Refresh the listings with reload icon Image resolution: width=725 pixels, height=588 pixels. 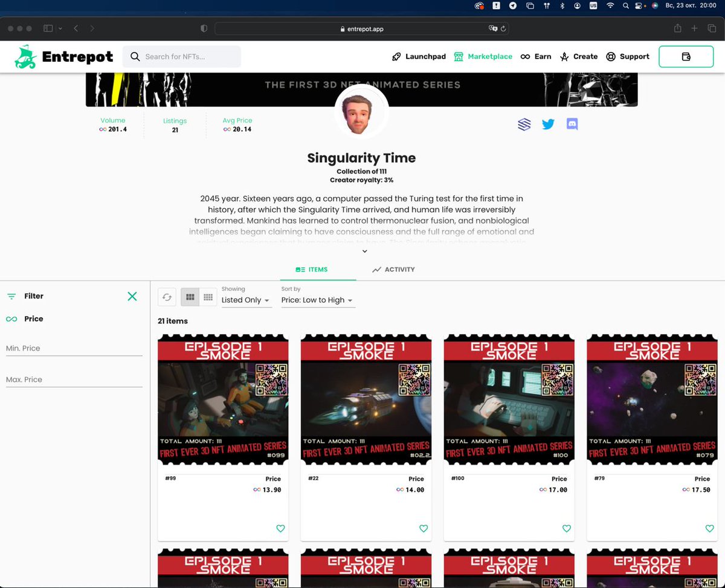(x=167, y=297)
